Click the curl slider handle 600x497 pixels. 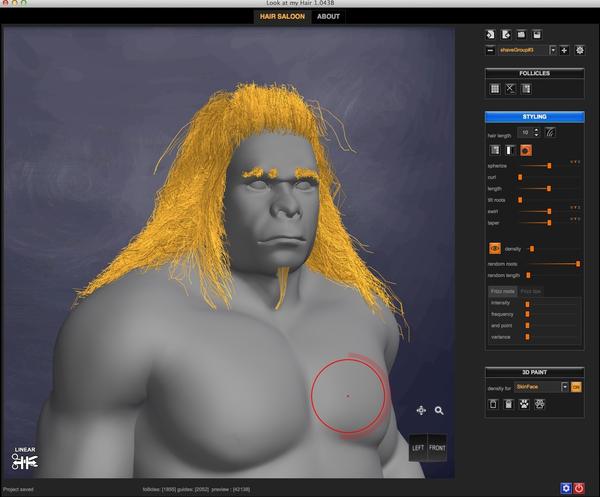pyautogui.click(x=520, y=177)
